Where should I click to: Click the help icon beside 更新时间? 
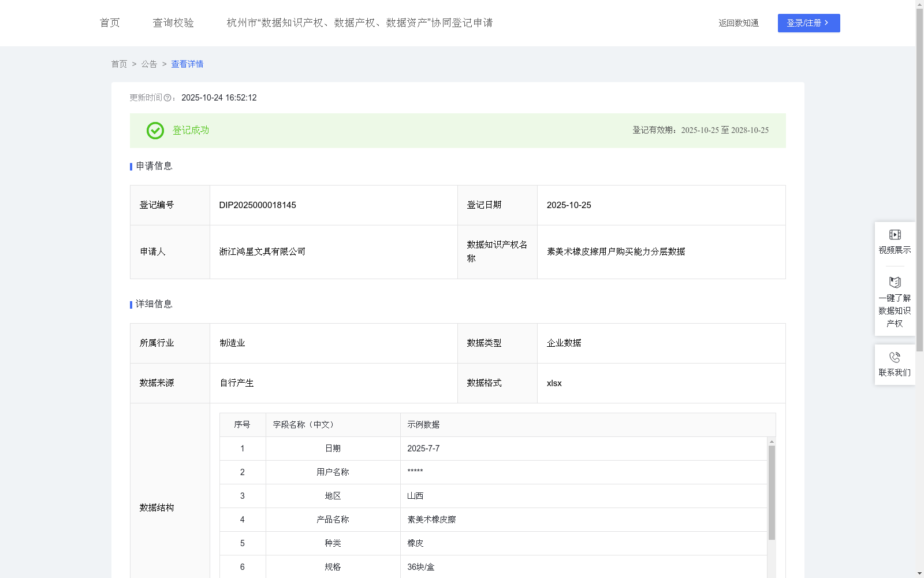point(167,98)
